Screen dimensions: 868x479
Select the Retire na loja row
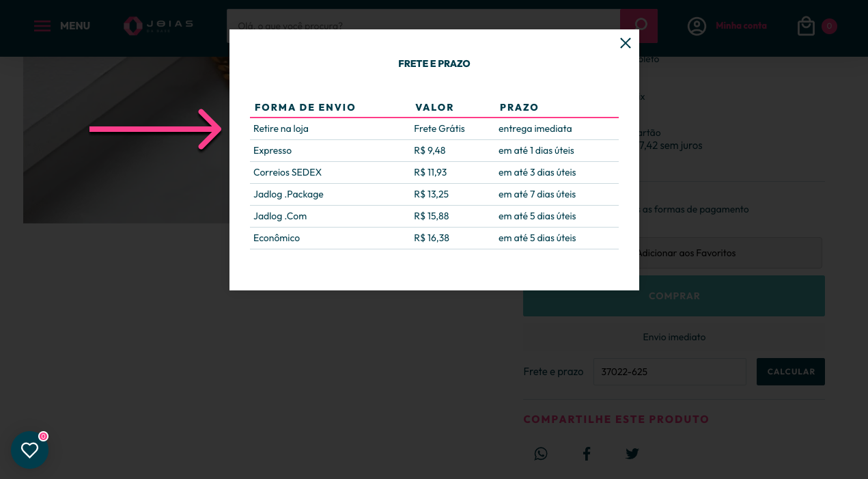[434, 128]
